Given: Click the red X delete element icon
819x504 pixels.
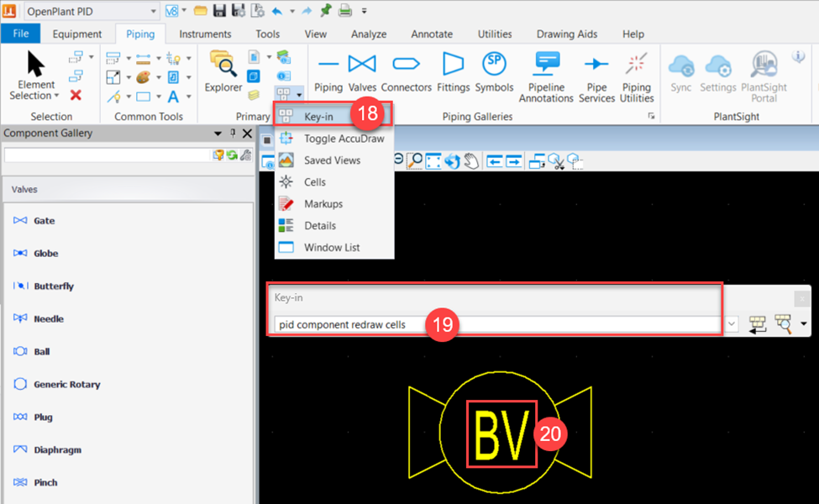Looking at the screenshot, I should tap(76, 95).
